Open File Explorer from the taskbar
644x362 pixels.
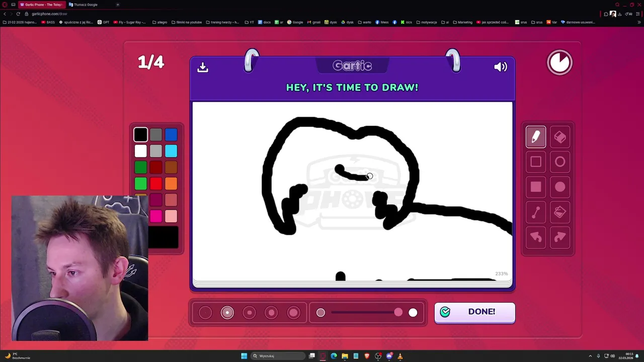point(345,356)
